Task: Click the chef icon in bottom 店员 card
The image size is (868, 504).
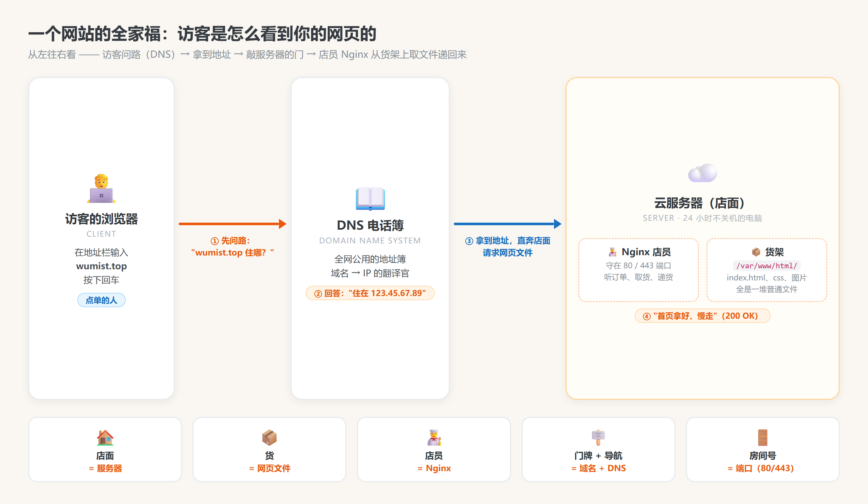Action: point(434,437)
